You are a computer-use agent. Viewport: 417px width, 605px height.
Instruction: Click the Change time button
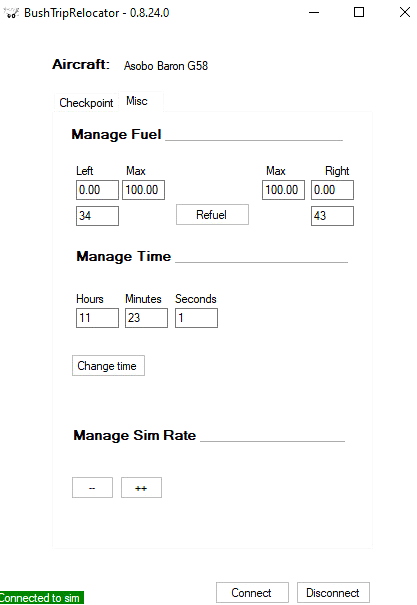108,365
